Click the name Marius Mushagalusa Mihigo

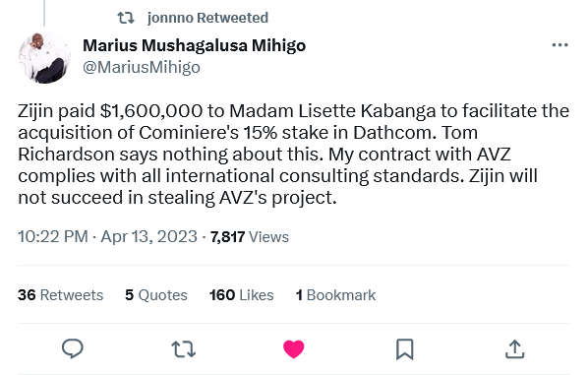pos(194,45)
